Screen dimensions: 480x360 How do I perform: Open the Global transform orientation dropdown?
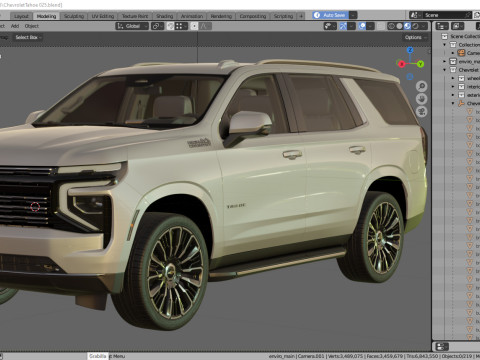tap(132, 26)
